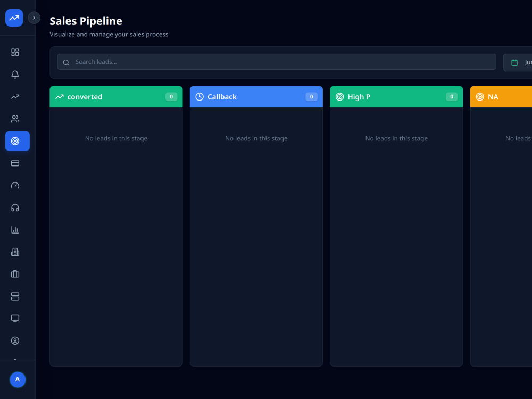Click the avatar button labeled A

coord(18,379)
